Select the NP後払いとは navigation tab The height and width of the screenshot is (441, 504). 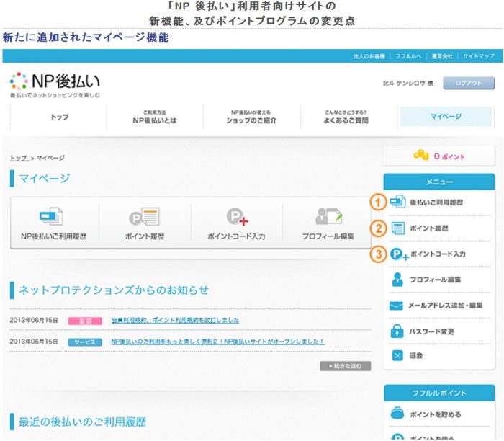click(x=155, y=117)
